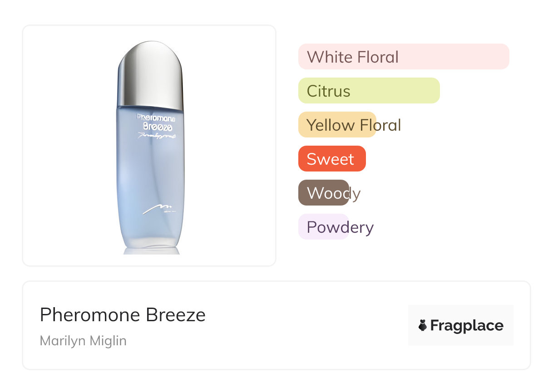Click the bottle reflection at the image bottom
The image size is (553, 392).
tap(150, 250)
